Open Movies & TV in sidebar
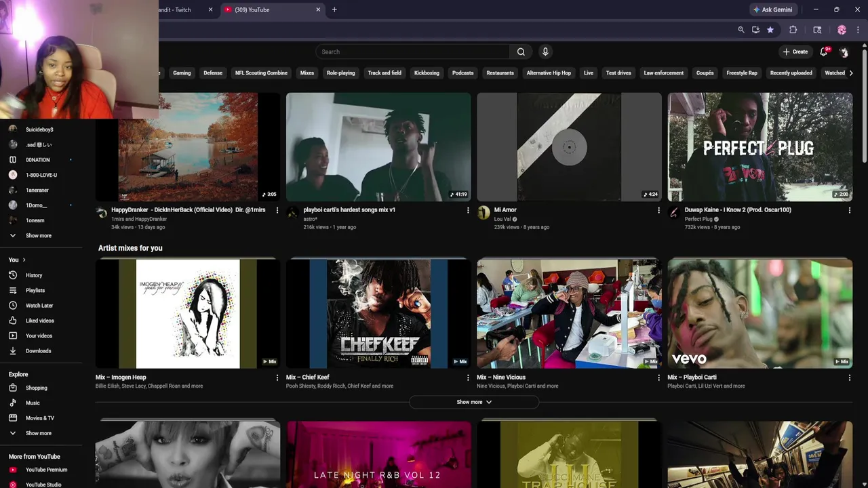868x488 pixels. tap(41, 418)
